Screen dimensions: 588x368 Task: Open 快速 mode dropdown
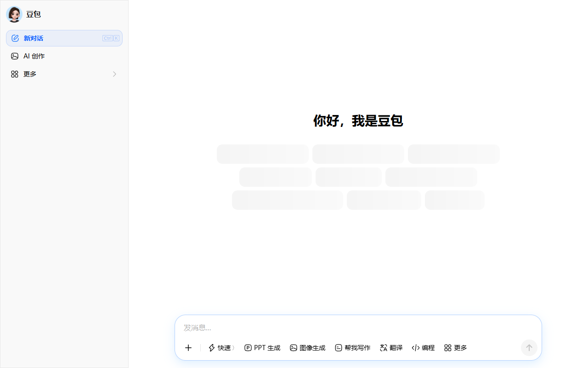(x=221, y=348)
